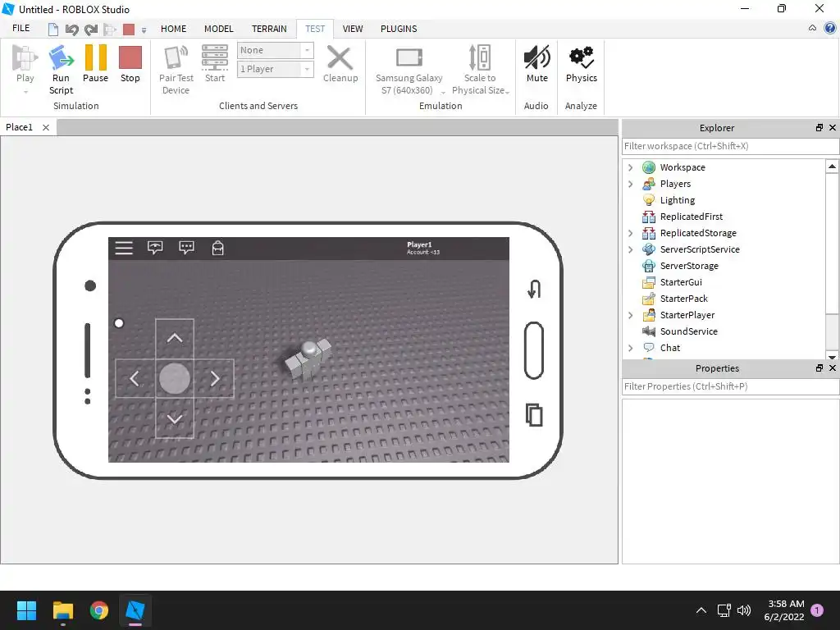Click the Pair Test Device icon
840x630 pixels.
click(176, 58)
